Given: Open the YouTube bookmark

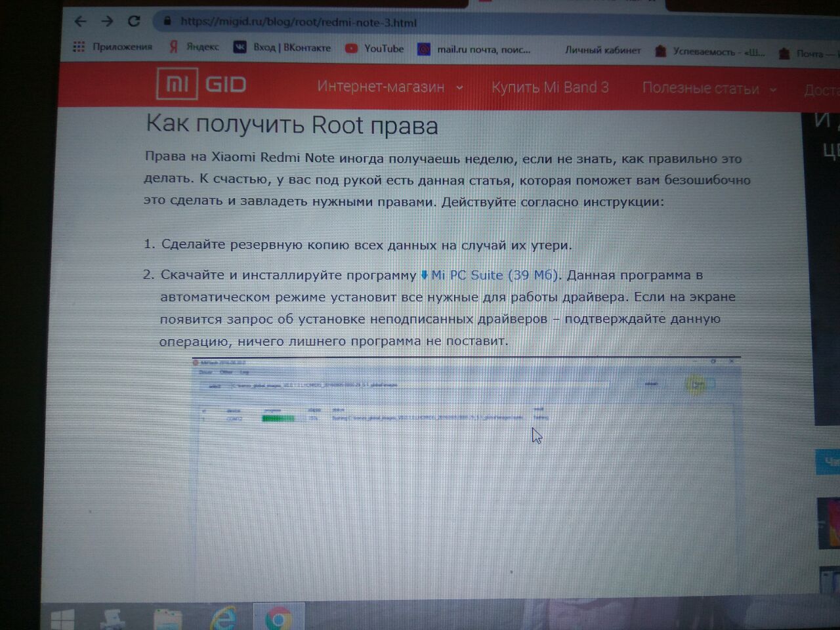Looking at the screenshot, I should 375,48.
